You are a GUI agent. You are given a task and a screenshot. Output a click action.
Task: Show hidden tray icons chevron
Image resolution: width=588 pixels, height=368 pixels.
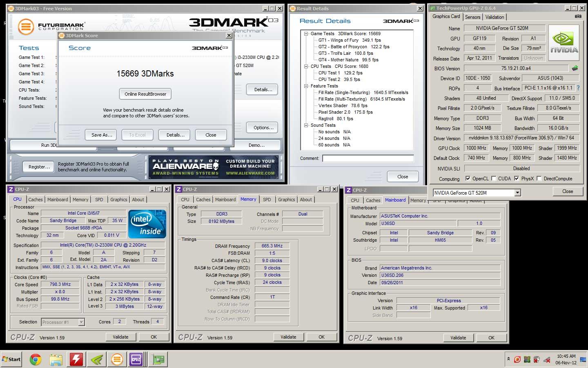[x=508, y=359]
